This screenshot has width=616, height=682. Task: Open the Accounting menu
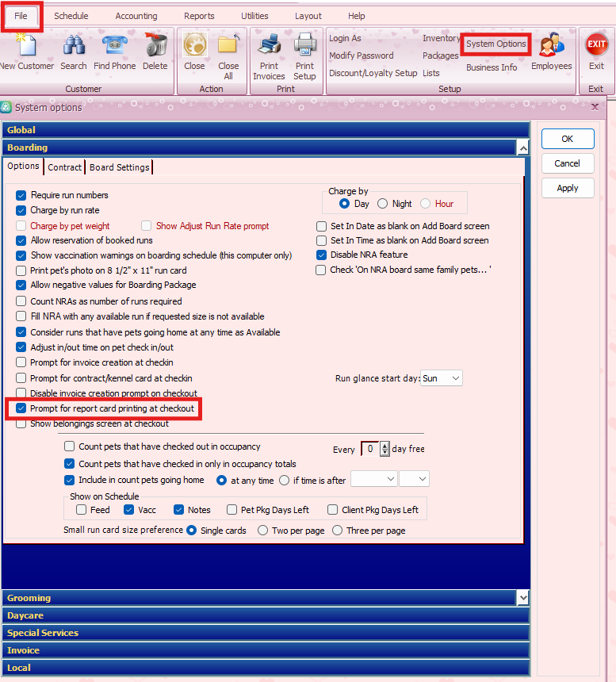click(136, 16)
